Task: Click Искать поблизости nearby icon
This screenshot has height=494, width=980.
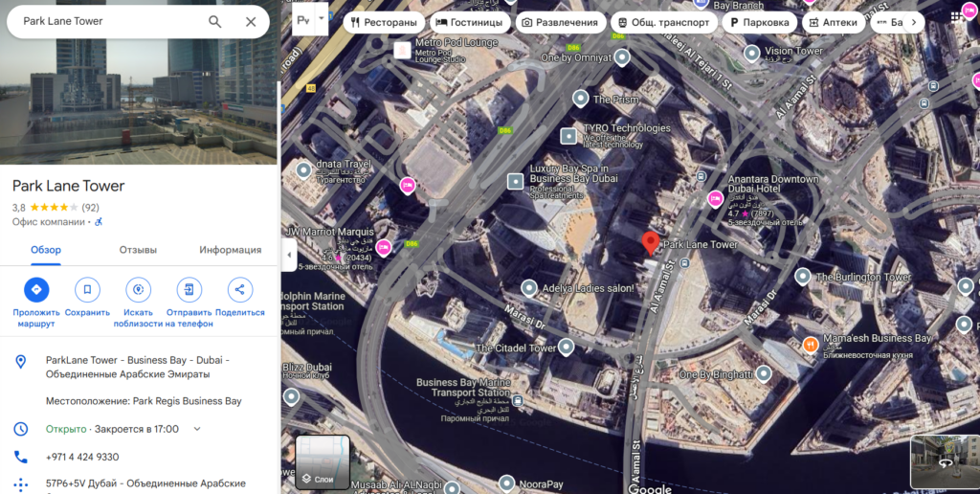Action: click(139, 289)
